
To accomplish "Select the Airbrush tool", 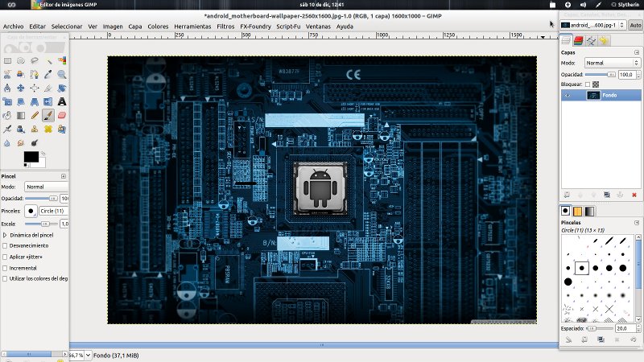I will point(7,129).
